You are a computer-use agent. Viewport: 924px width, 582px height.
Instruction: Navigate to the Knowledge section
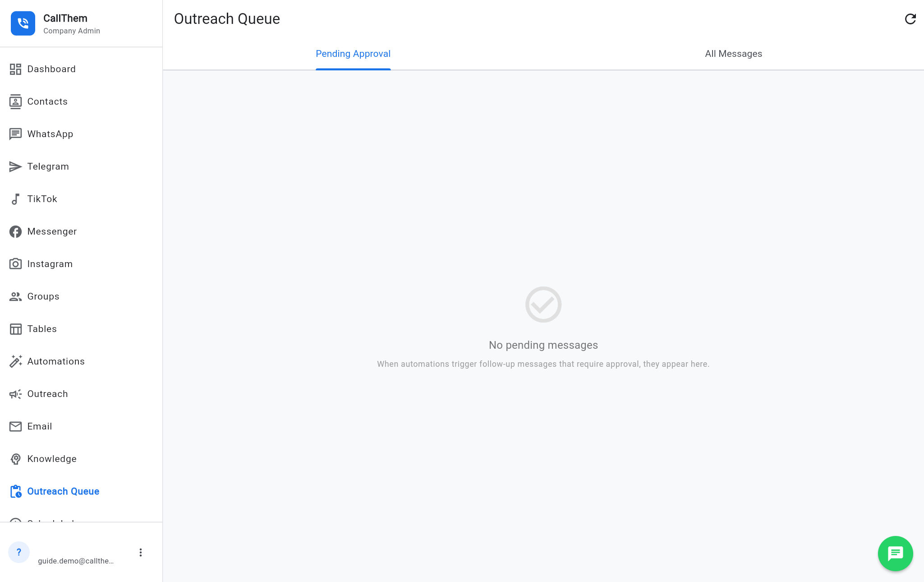pyautogui.click(x=81, y=459)
